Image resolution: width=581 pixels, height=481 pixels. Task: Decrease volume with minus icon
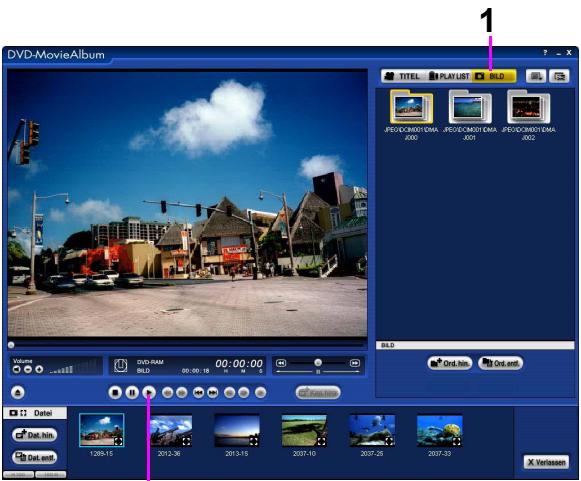pyautogui.click(x=28, y=369)
